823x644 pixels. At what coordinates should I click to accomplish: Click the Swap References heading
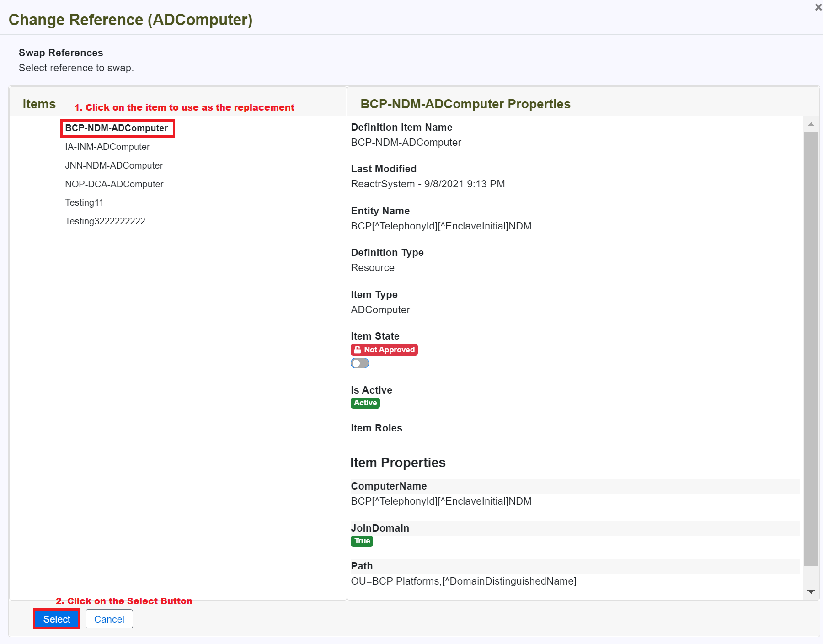pyautogui.click(x=61, y=53)
